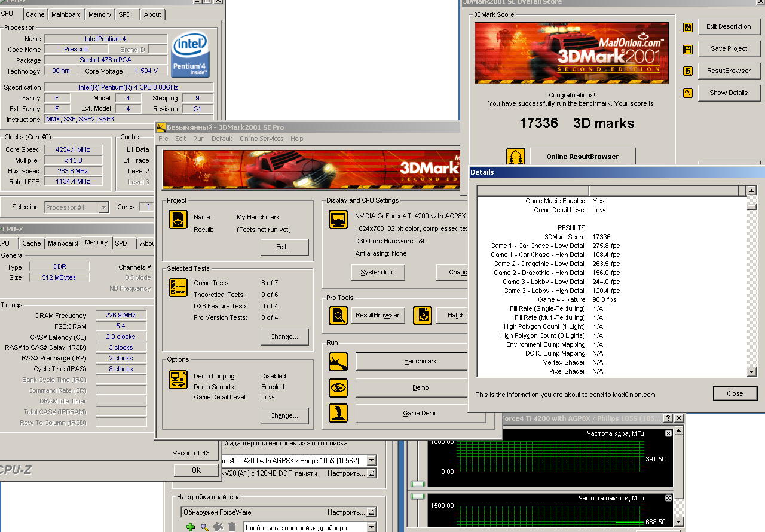The image size is (765, 532).
Task: Click the Edit... button in Project section
Action: (x=284, y=247)
